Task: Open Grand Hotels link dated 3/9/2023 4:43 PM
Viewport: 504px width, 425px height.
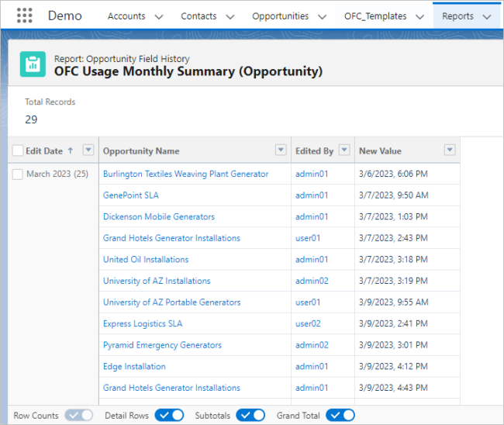Action: pyautogui.click(x=171, y=388)
